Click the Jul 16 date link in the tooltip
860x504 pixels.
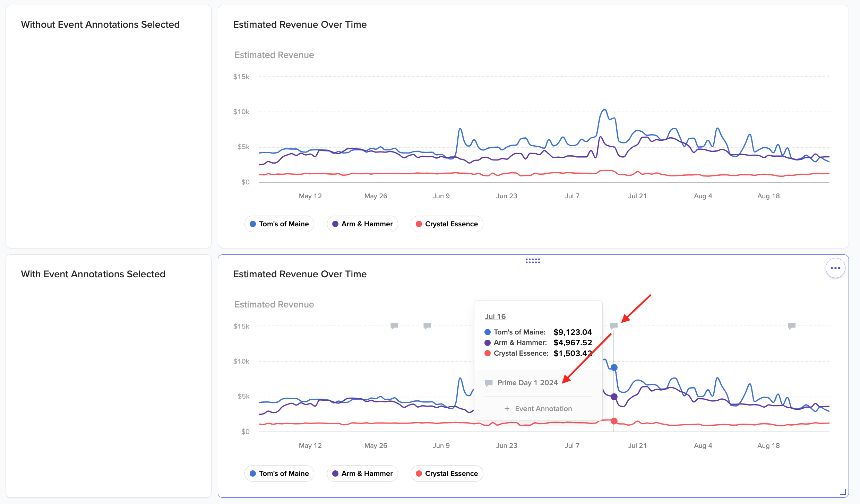point(495,316)
